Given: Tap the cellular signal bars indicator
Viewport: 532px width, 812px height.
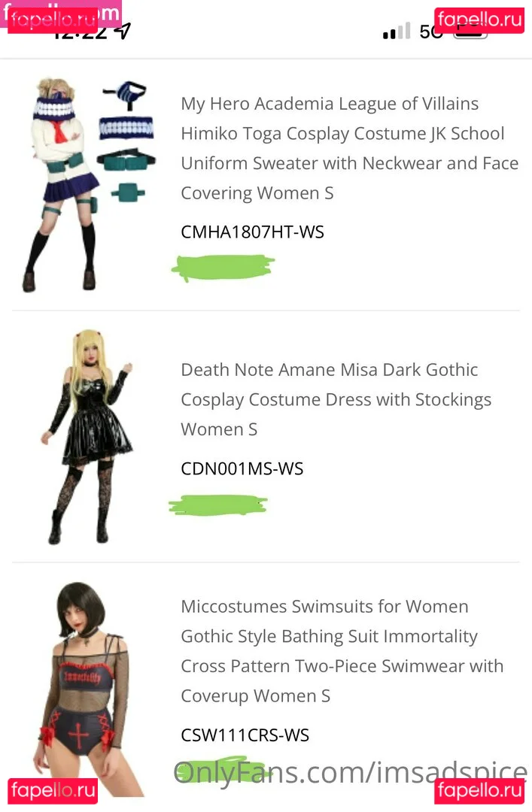Looking at the screenshot, I should click(397, 31).
